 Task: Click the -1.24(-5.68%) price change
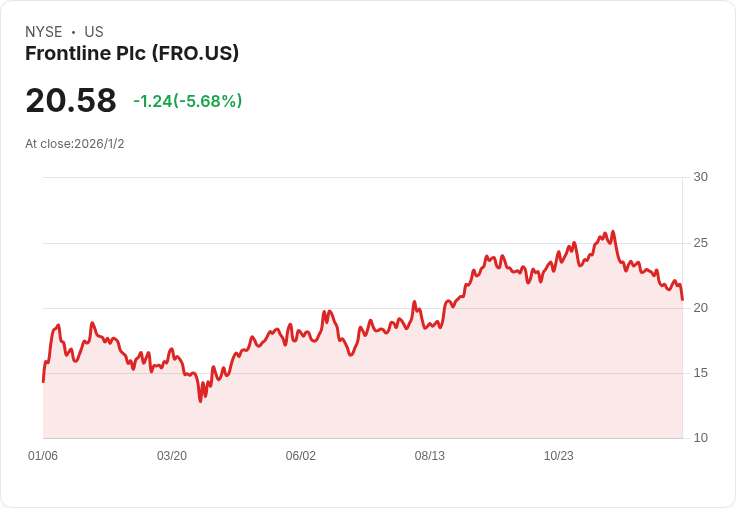click(x=188, y=101)
